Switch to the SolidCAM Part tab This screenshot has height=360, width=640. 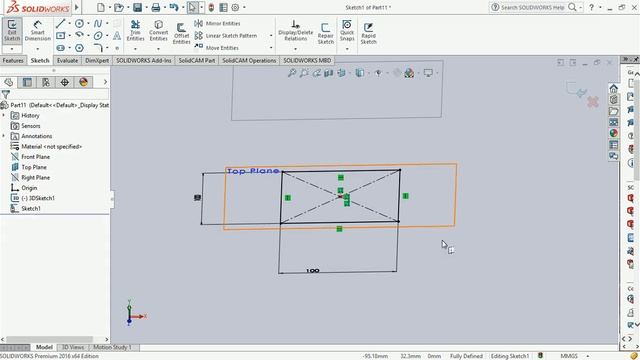[197, 60]
